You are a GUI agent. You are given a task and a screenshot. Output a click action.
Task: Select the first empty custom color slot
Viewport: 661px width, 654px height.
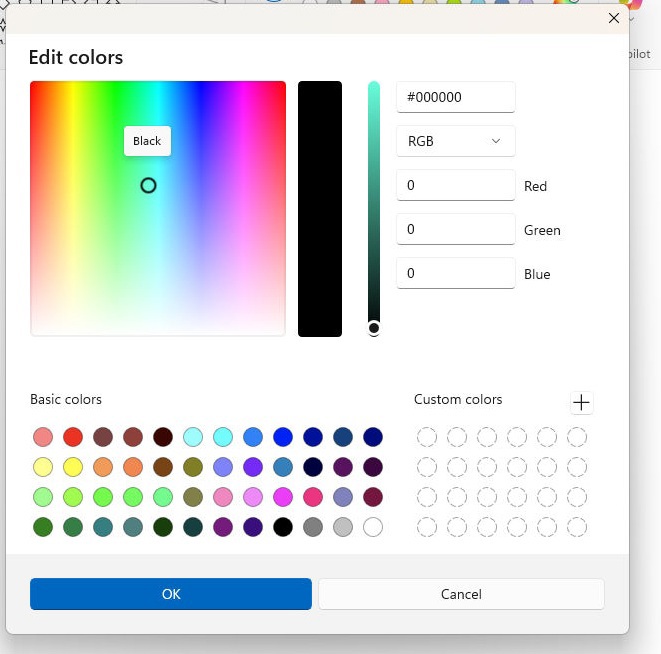[x=427, y=437]
